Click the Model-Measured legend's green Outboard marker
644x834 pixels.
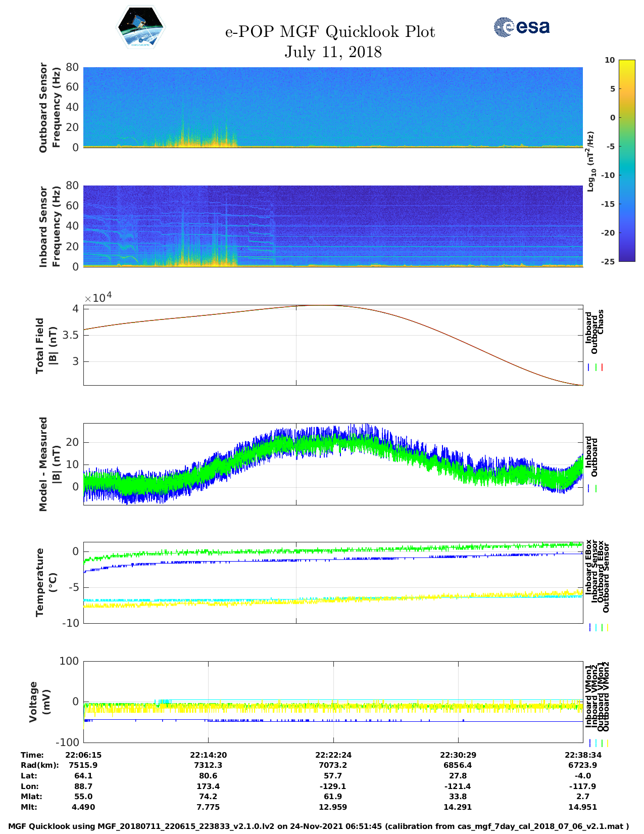click(596, 489)
